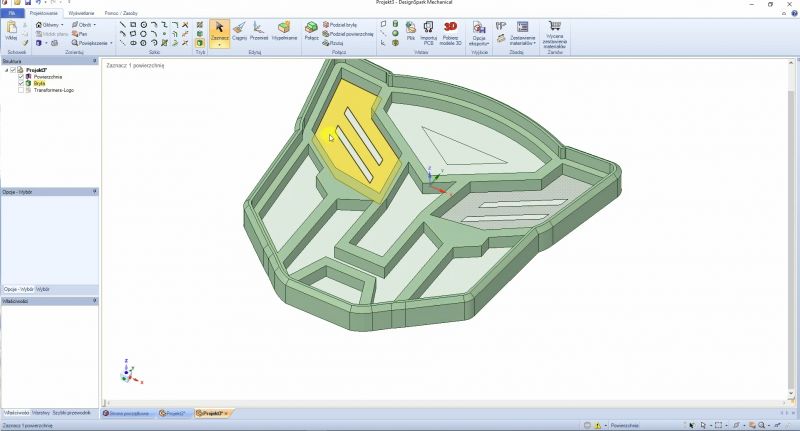
Task: Switch to sketch mode icon in Tryb group
Action: point(200,24)
